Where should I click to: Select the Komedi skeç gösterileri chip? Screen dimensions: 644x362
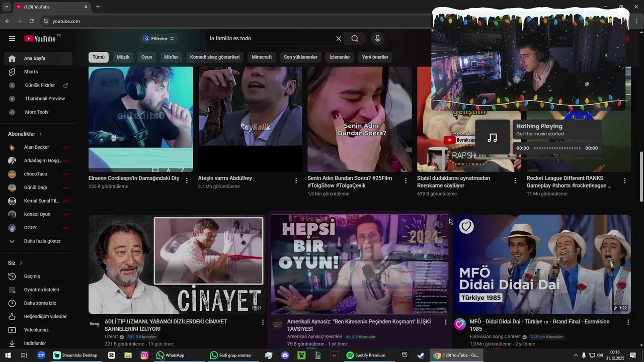(x=215, y=57)
